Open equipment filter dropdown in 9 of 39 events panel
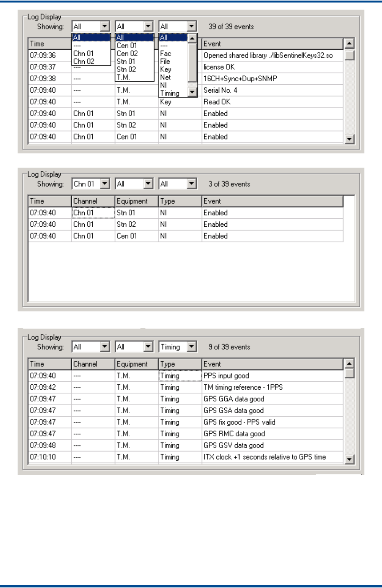This screenshot has height=588, width=382. tap(148, 347)
